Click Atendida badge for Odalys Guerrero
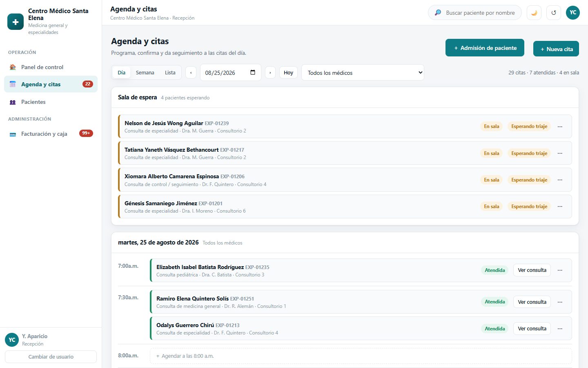 point(495,329)
